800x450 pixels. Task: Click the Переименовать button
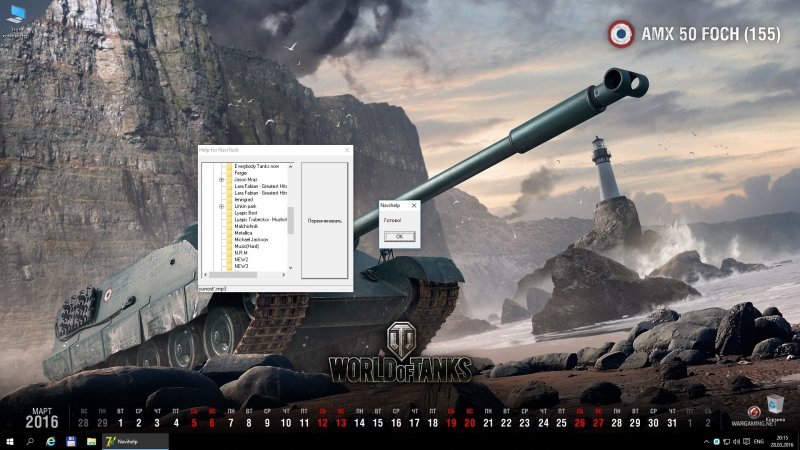[324, 220]
